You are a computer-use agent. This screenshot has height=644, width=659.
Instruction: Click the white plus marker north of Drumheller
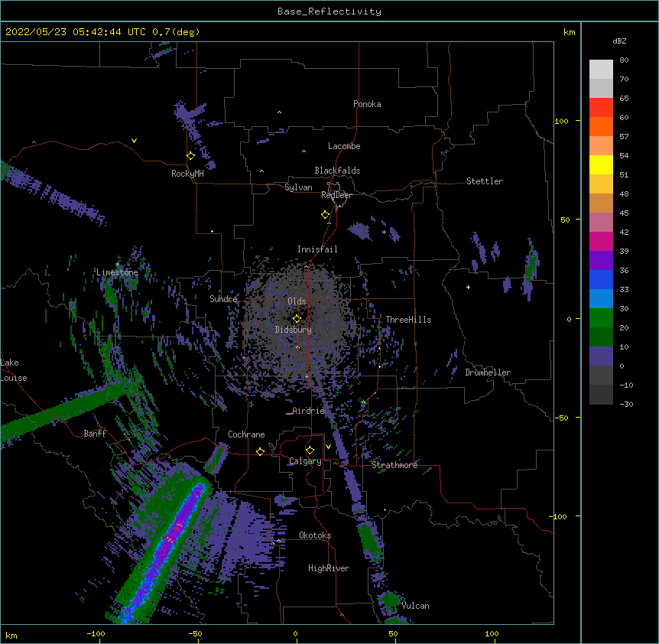(x=468, y=287)
